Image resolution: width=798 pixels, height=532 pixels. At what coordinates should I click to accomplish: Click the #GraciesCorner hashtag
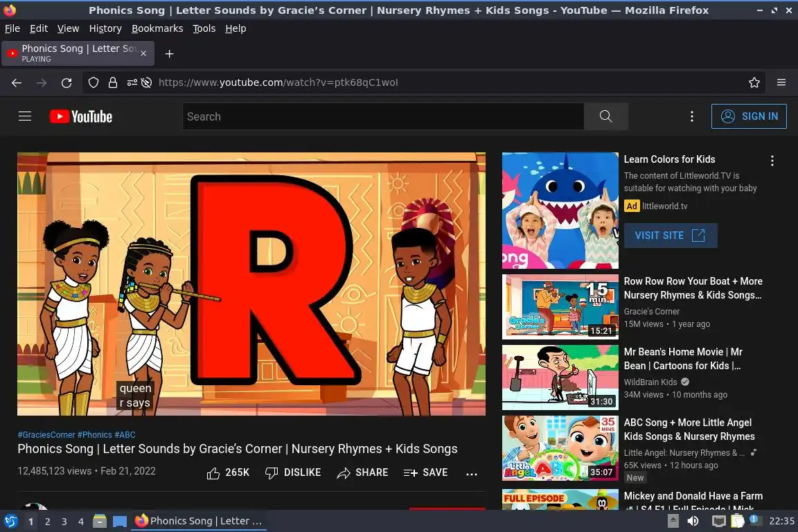pos(46,435)
